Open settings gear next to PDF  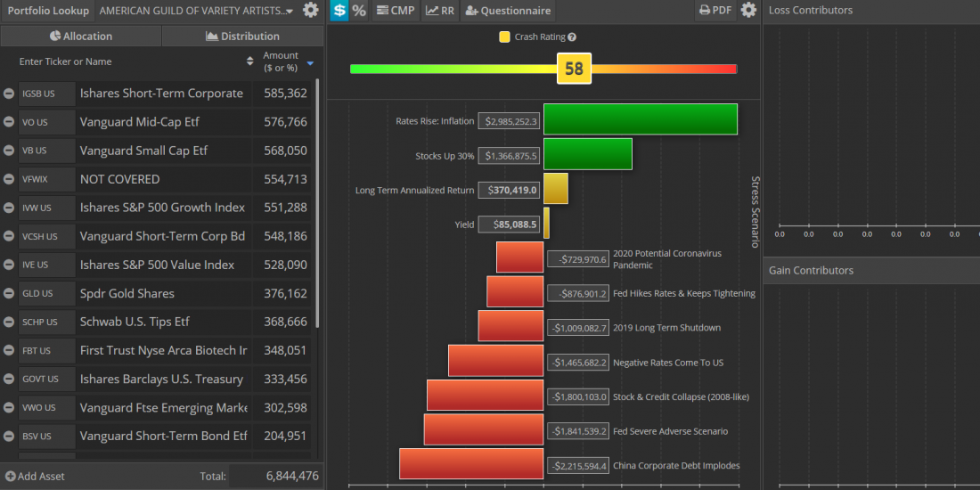(748, 11)
